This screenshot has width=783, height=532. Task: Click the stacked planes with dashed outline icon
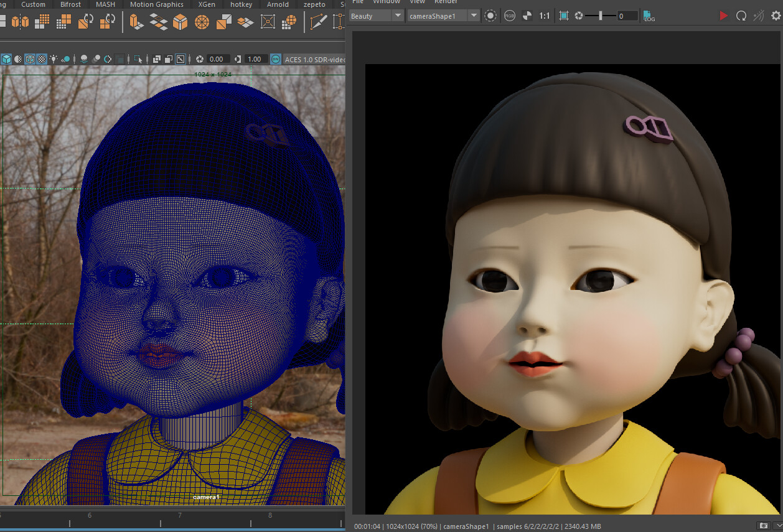(x=158, y=22)
